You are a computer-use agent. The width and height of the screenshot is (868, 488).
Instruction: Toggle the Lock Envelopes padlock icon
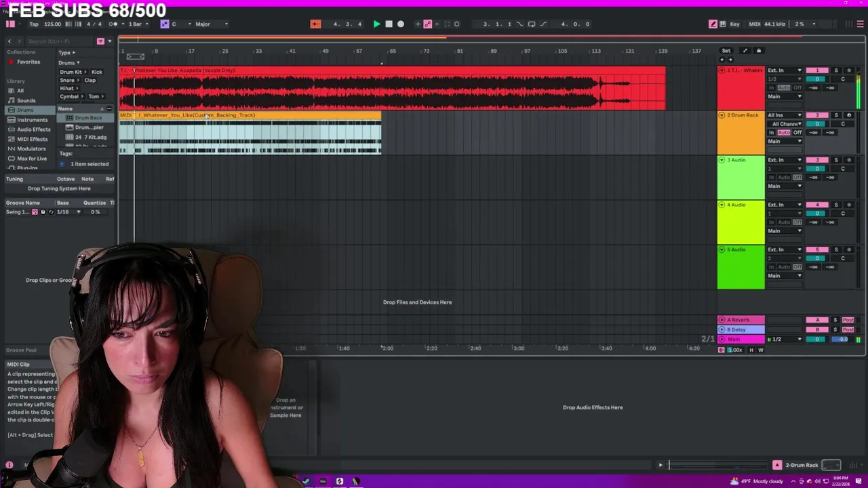coord(759,51)
